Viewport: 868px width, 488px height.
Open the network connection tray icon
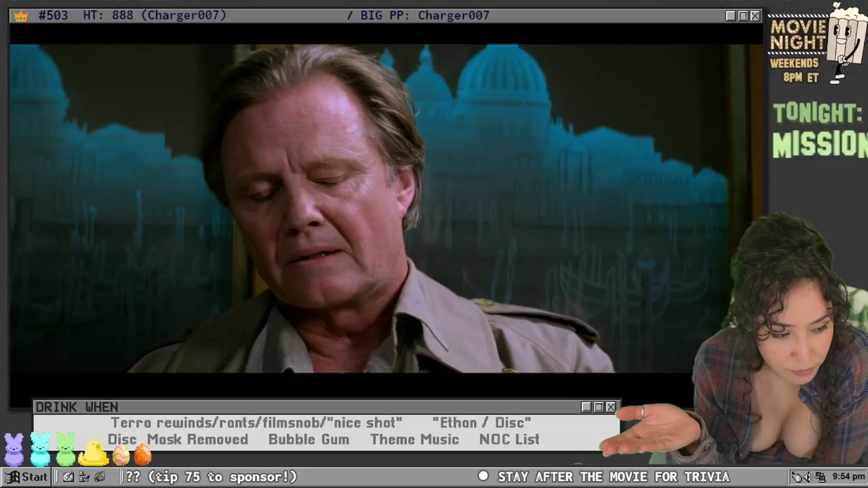pyautogui.click(x=821, y=477)
